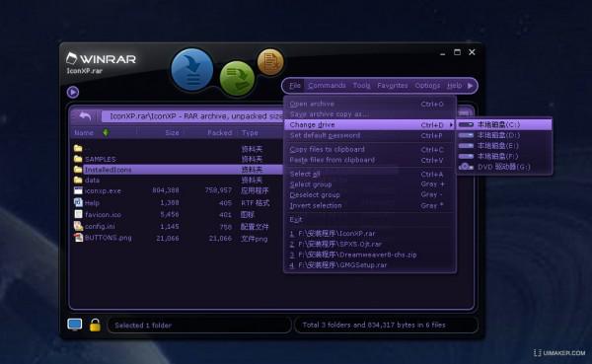Click the computer monitor icon in status bar
The width and height of the screenshot is (592, 364).
click(74, 325)
